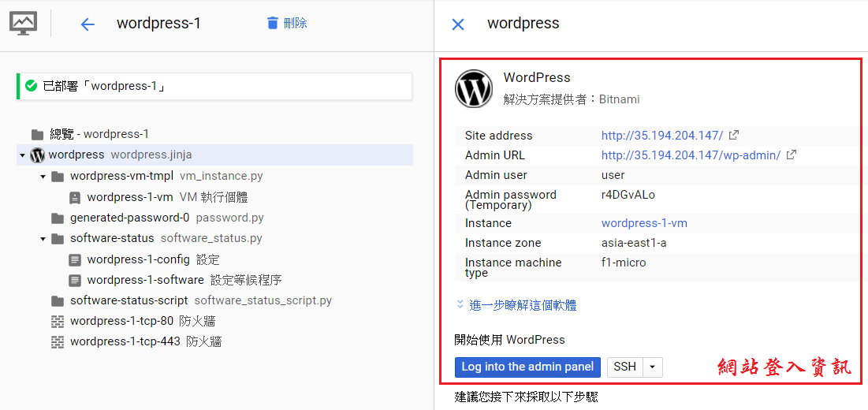Open the wp-admin Admin URL link
This screenshot has width=868, height=410.
(691, 155)
